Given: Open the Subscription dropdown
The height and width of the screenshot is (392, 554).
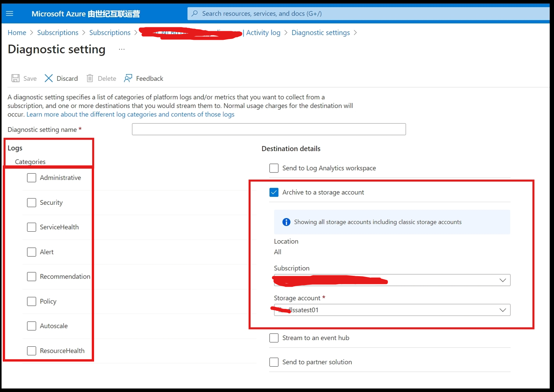Looking at the screenshot, I should [x=502, y=280].
